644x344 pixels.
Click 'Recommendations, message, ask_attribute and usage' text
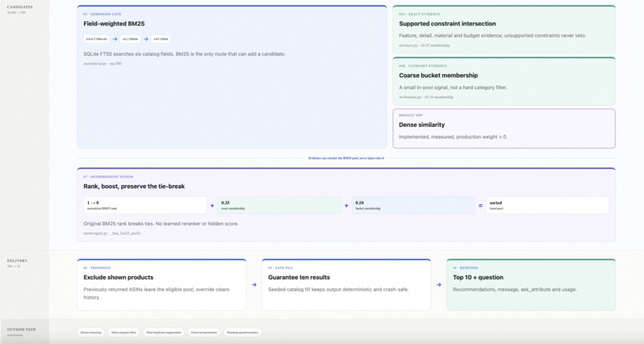tap(515, 290)
